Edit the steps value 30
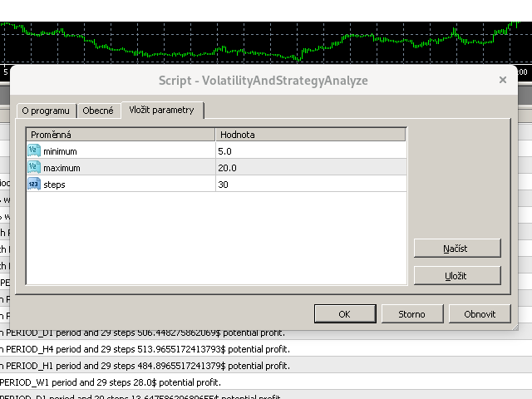This screenshot has height=399, width=532. pos(311,185)
